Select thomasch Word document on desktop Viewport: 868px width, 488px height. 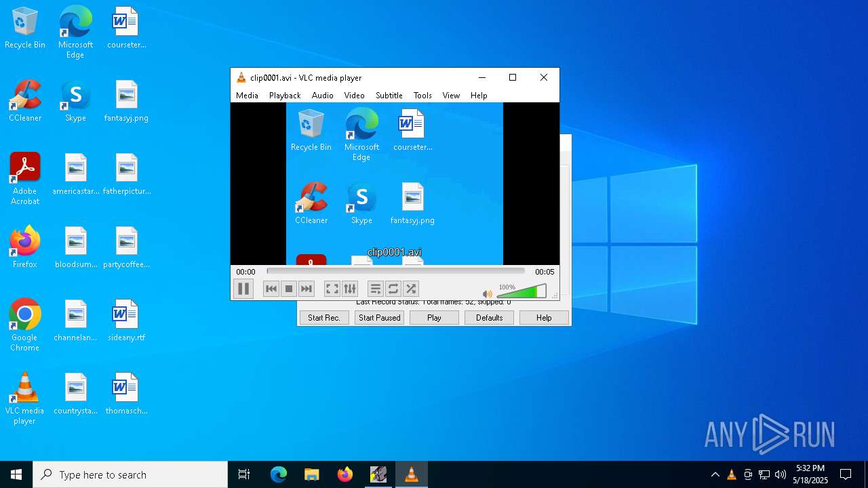tap(126, 394)
